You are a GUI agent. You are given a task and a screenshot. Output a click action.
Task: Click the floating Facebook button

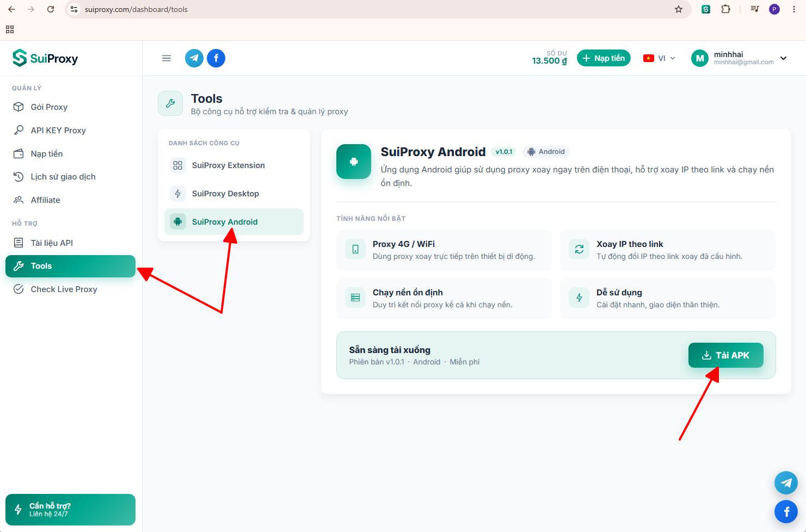[786, 511]
